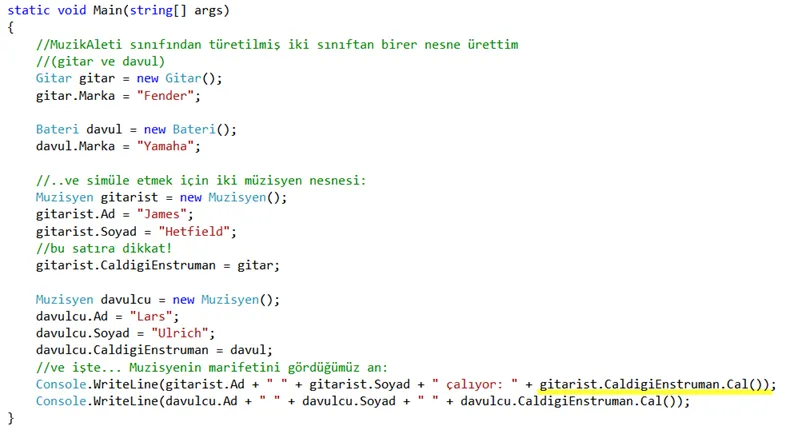
Task: Click the Main method name
Action: [107, 10]
